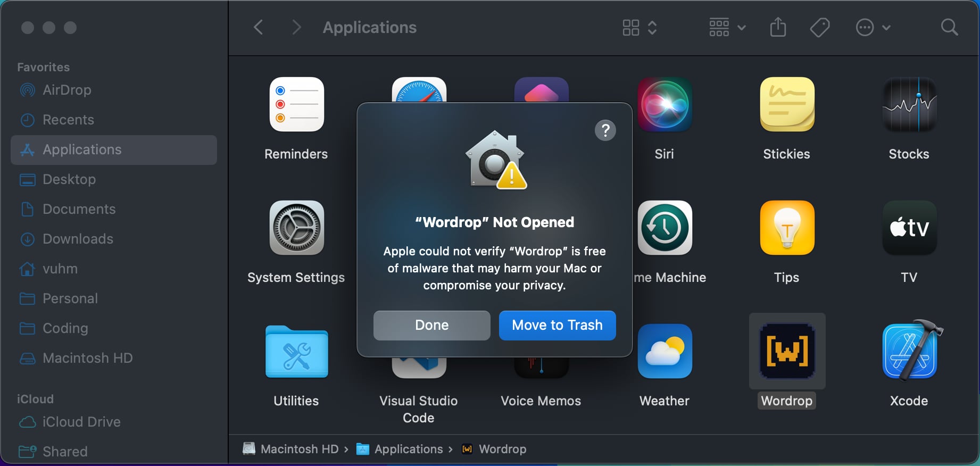Click the AirDrop sidebar item
The width and height of the screenshot is (980, 466).
point(114,90)
